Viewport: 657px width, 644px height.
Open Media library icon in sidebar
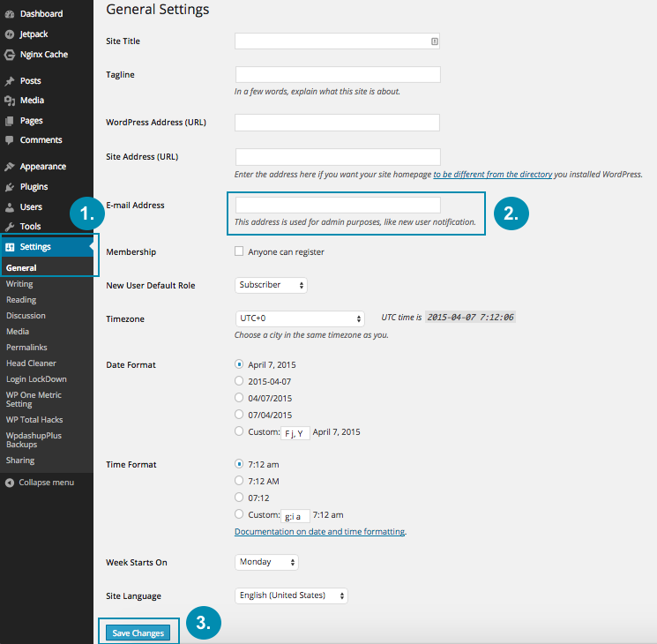tap(9, 101)
